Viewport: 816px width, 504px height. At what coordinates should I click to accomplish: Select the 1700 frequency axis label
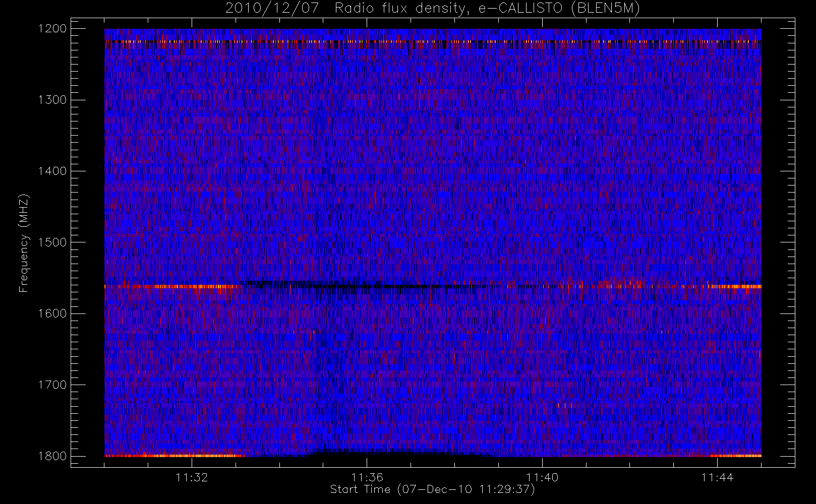click(x=52, y=385)
